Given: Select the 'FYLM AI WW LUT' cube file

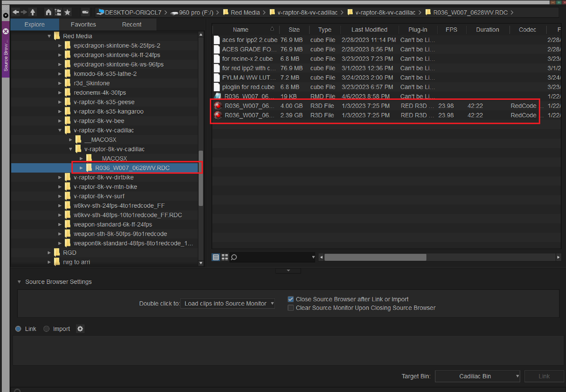Looking at the screenshot, I should point(249,77).
